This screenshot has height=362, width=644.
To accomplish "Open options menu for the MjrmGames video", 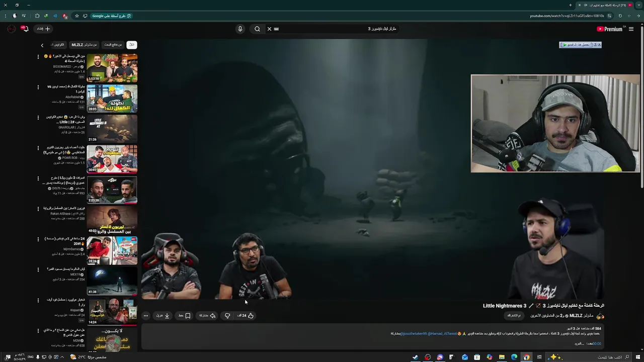I will tap(38, 239).
